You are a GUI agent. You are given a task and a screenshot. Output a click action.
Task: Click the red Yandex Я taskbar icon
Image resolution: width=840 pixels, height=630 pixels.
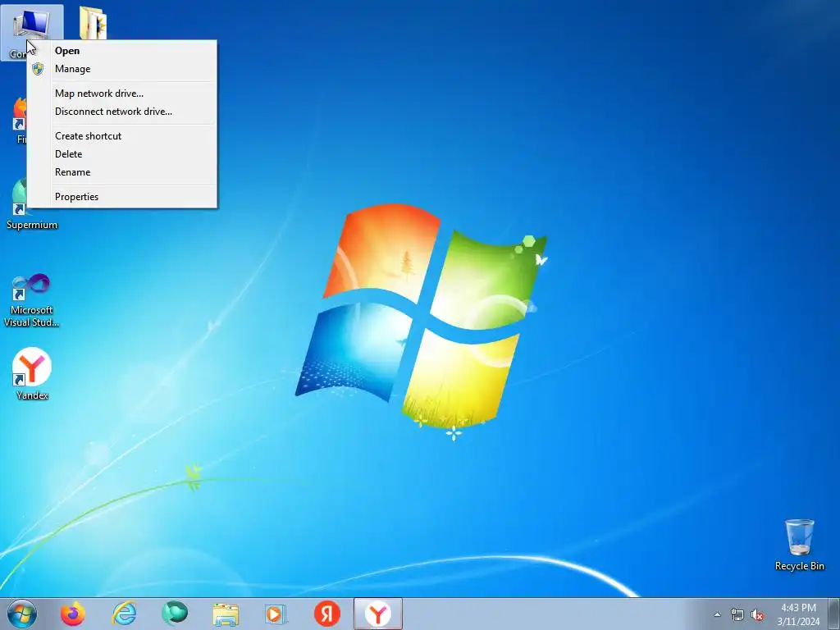tap(326, 614)
